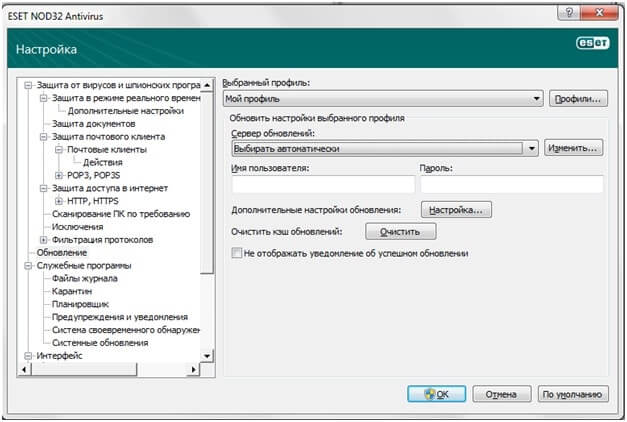Select 'Действия' tree item
The height and width of the screenshot is (422, 627).
click(x=102, y=162)
